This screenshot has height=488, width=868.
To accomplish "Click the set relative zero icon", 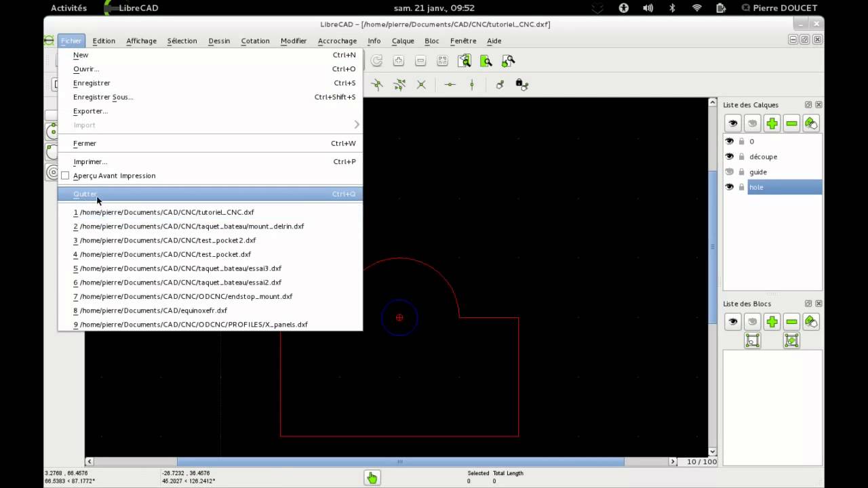I will click(500, 85).
